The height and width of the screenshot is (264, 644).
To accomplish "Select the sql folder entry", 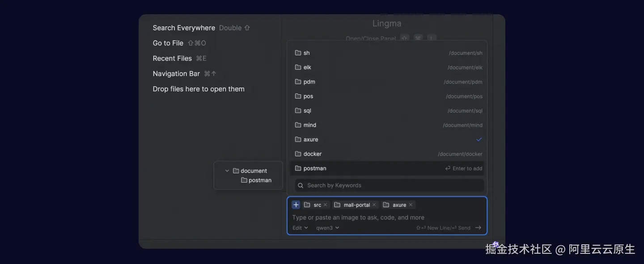I will (x=388, y=111).
